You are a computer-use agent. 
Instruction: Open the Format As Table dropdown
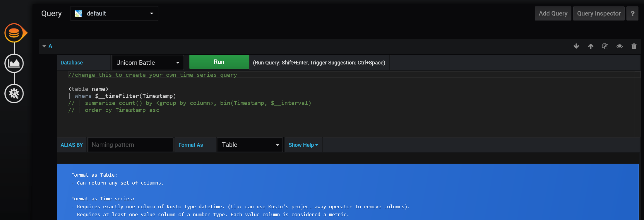point(250,145)
